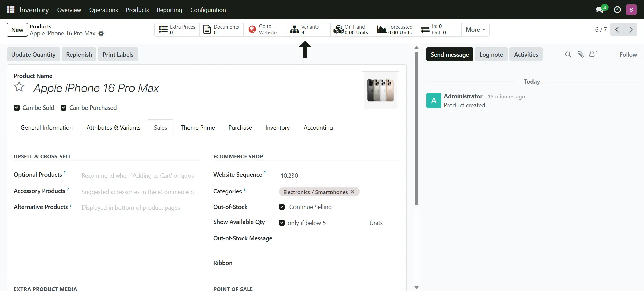Open the Reporting menu

tap(169, 10)
